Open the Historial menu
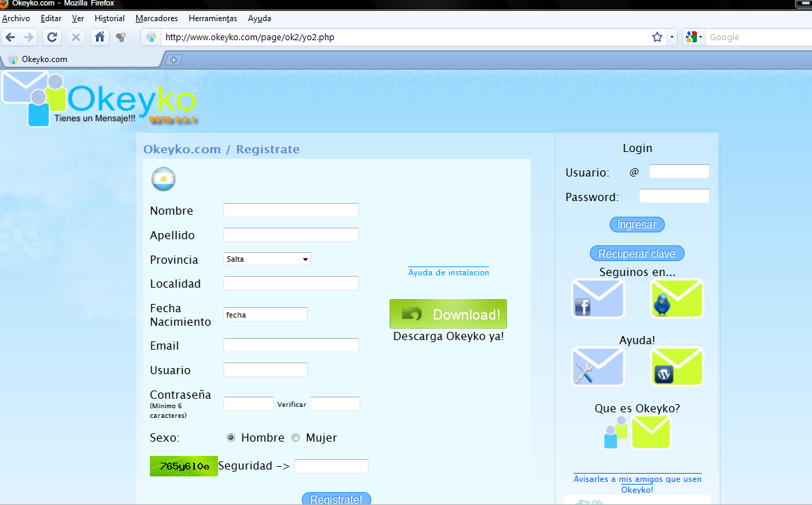812x505 pixels. click(x=109, y=18)
